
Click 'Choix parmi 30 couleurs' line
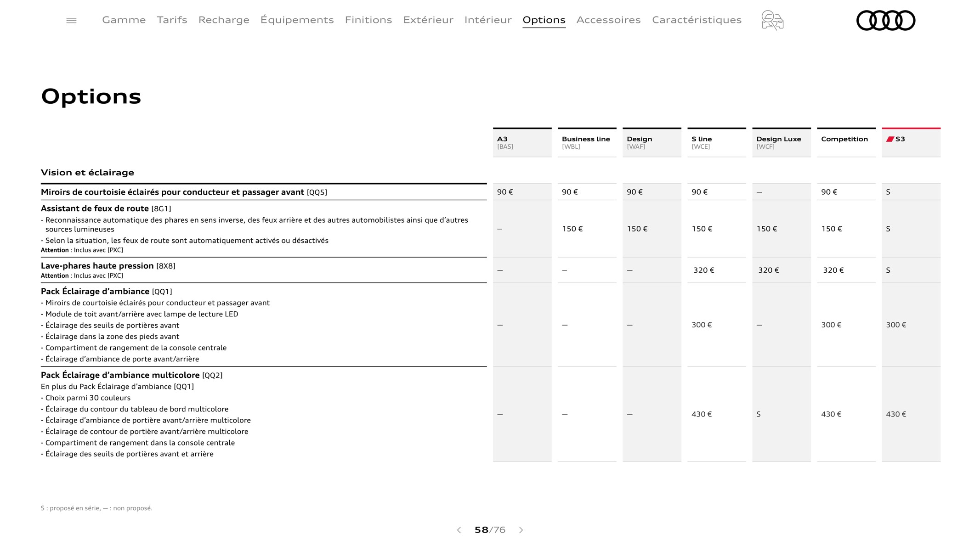pyautogui.click(x=85, y=398)
